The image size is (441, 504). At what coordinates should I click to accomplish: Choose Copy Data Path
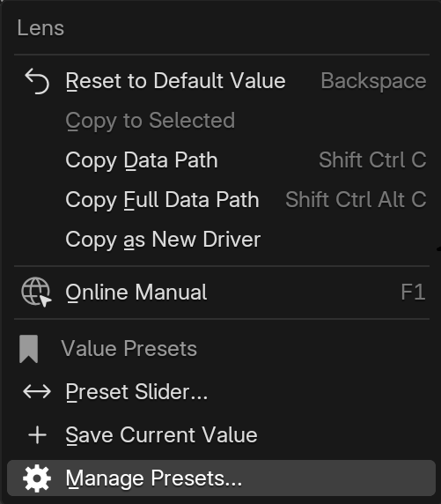221,160
